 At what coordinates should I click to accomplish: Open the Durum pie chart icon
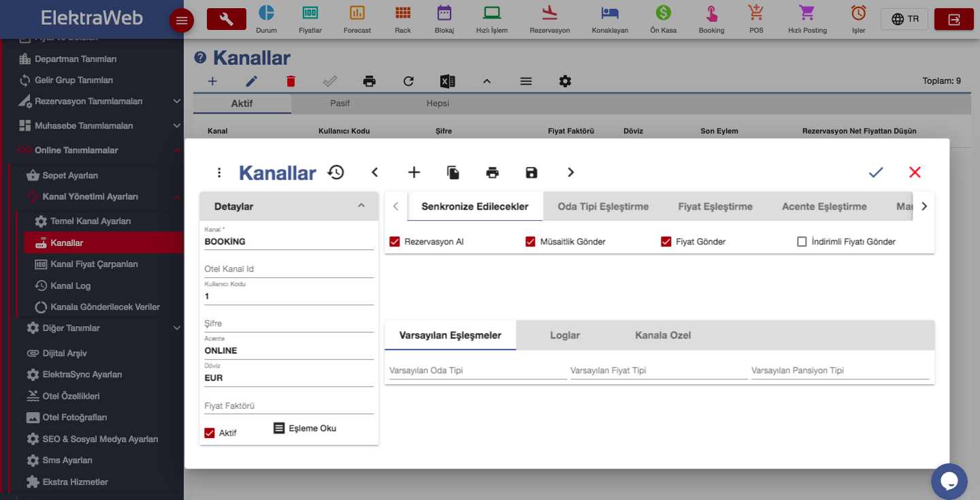point(266,13)
